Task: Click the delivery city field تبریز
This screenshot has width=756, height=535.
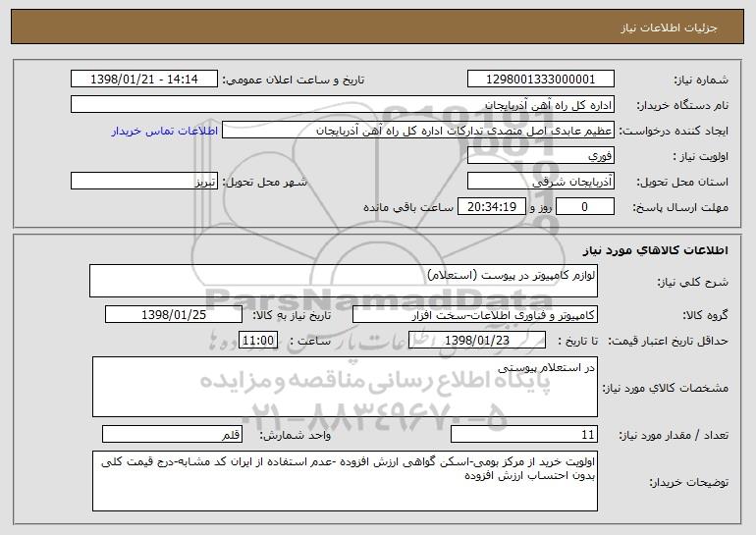Action: coord(144,182)
